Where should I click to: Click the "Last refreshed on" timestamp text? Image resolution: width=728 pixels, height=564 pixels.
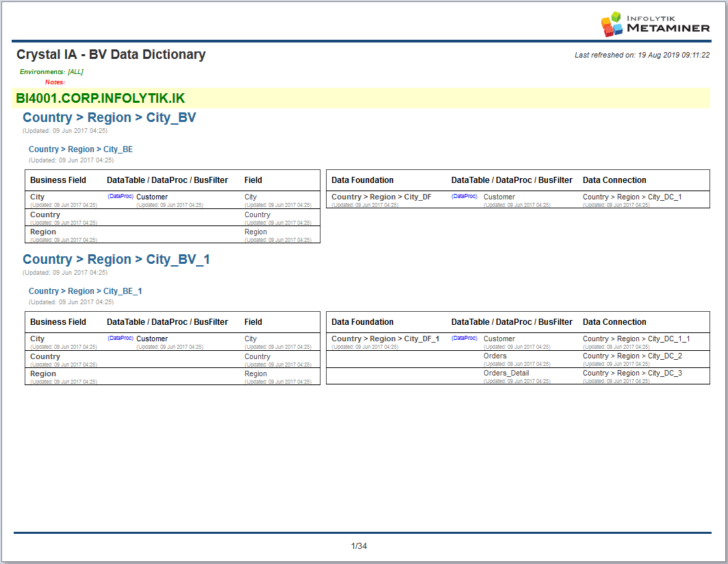(x=642, y=55)
